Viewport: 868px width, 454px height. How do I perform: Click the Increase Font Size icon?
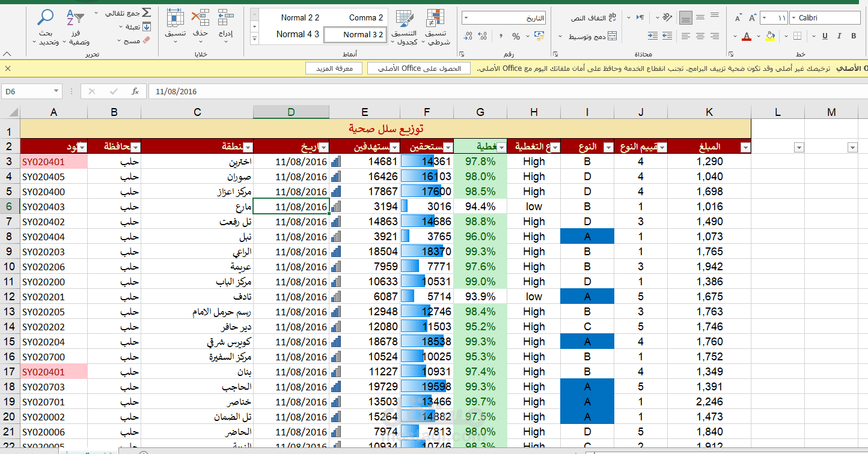tap(752, 17)
